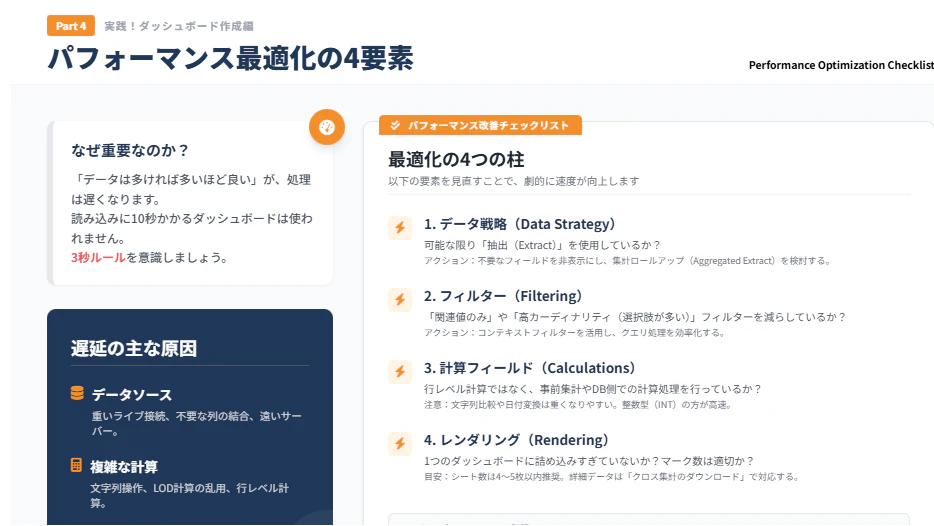Viewport: 934px width, 526px height.
Task: Click the 行レベル計算ではなく question line
Action: (x=593, y=389)
